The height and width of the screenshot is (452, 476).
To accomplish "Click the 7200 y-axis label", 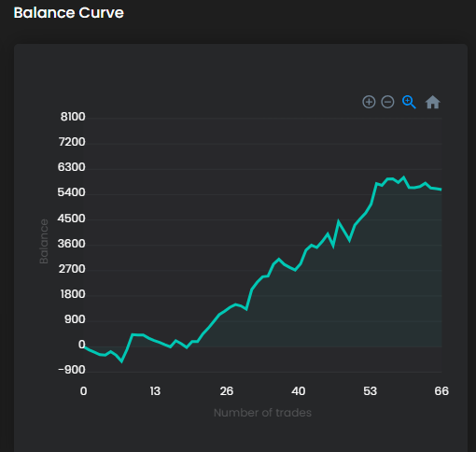I will (x=72, y=142).
